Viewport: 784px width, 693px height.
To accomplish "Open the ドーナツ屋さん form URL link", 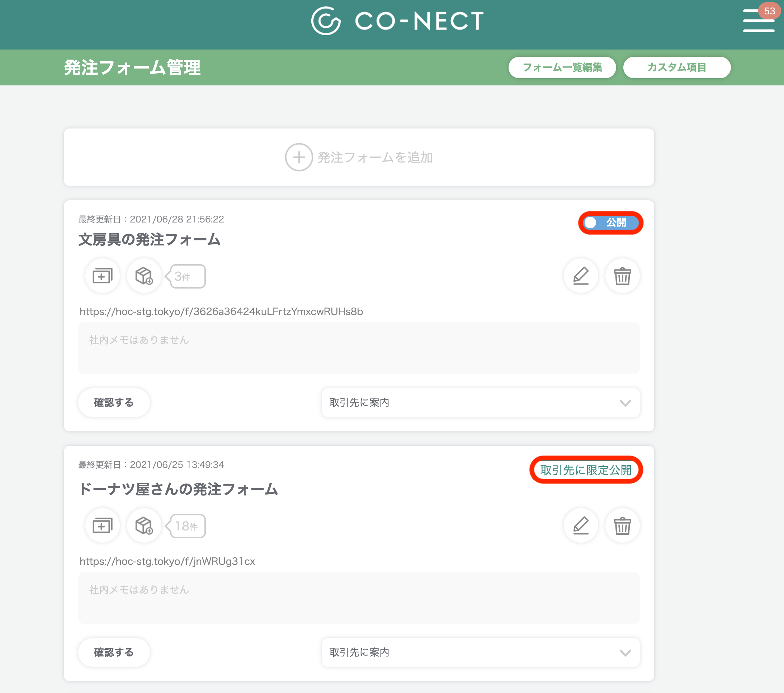I will pyautogui.click(x=167, y=561).
